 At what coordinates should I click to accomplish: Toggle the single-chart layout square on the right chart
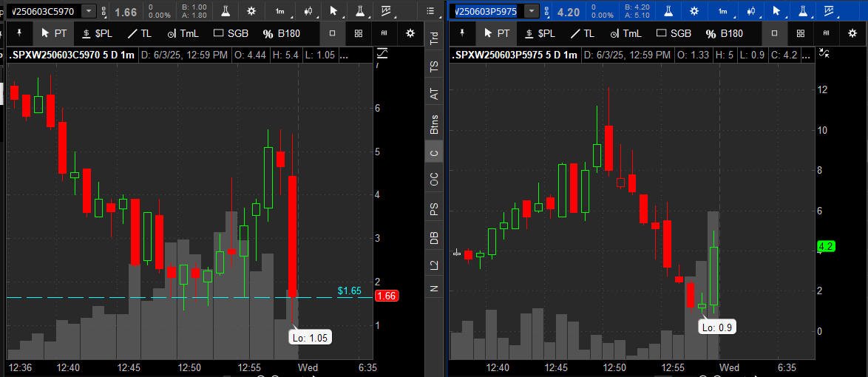tap(774, 34)
